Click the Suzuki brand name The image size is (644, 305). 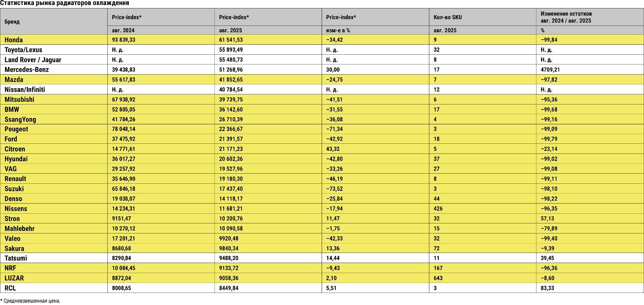pyautogui.click(x=14, y=189)
